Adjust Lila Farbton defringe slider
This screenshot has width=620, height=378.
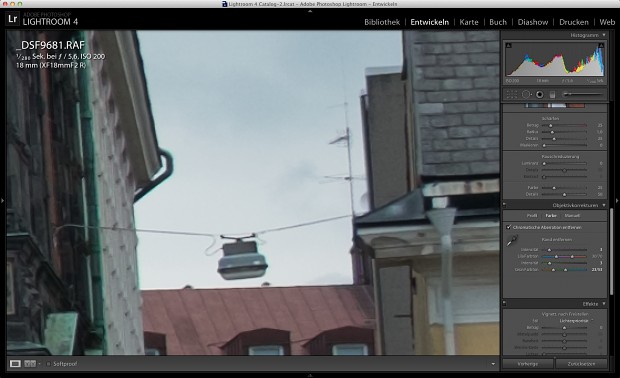[564, 257]
